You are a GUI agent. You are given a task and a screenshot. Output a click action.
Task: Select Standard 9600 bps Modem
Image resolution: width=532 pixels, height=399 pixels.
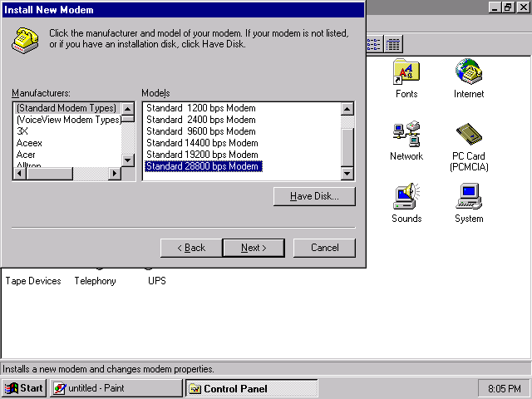(x=201, y=131)
